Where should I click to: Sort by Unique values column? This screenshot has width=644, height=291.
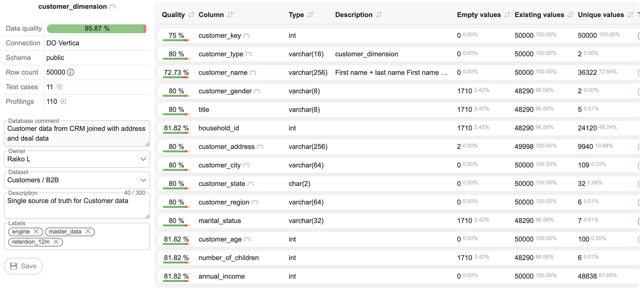(x=630, y=15)
